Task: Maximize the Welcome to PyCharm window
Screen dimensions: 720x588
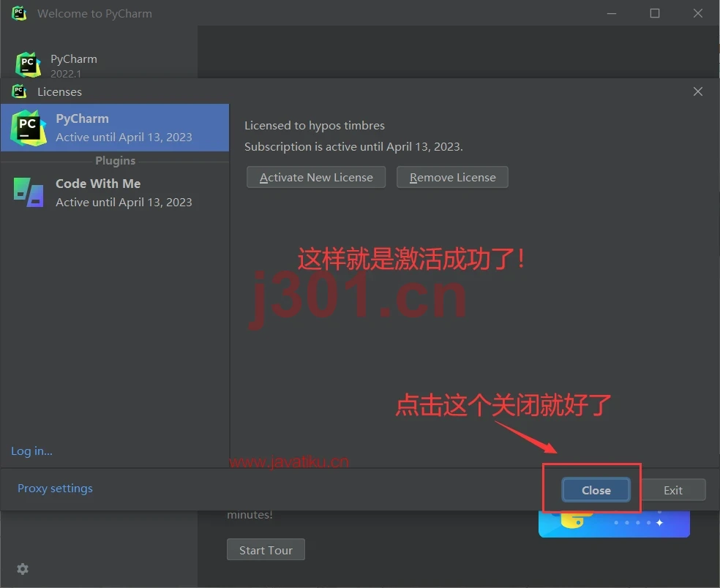Action: coord(655,13)
